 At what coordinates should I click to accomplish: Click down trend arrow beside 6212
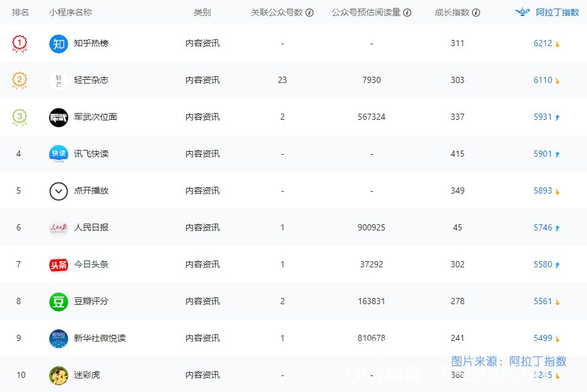coord(557,44)
